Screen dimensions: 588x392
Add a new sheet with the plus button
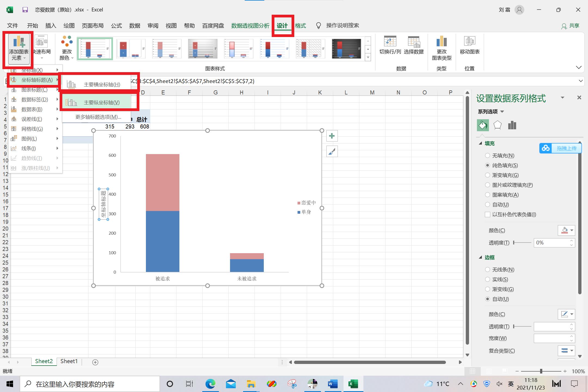[95, 362]
